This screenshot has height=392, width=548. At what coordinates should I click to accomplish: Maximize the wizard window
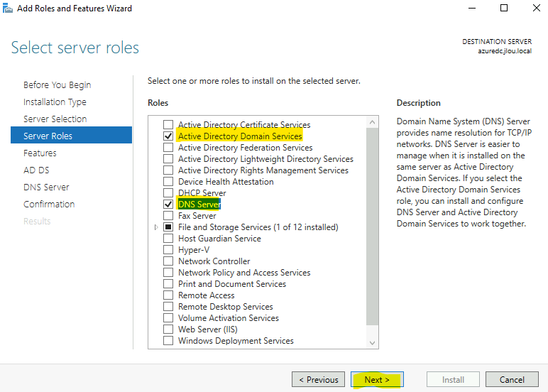[x=503, y=8]
